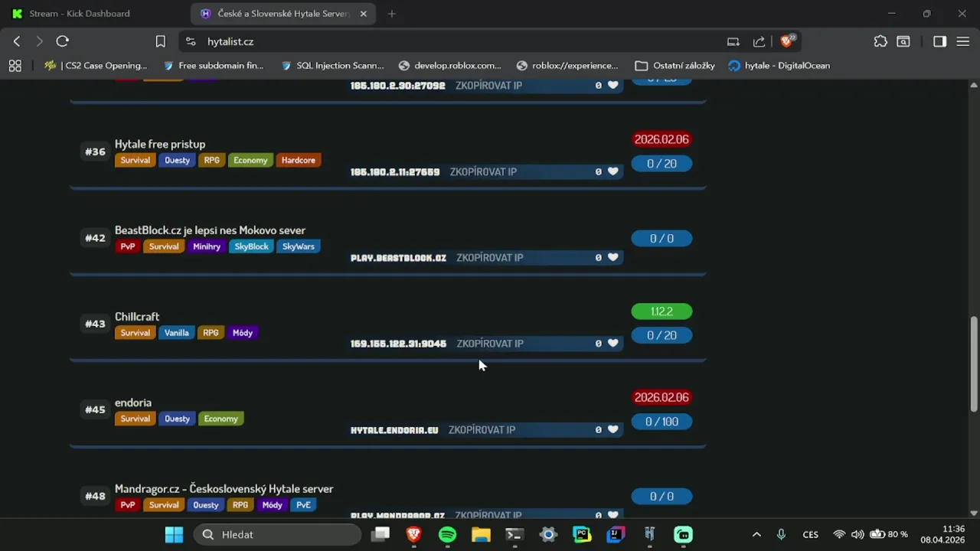Reload the hytalist.cz page
Image resolution: width=980 pixels, height=551 pixels.
tap(63, 41)
